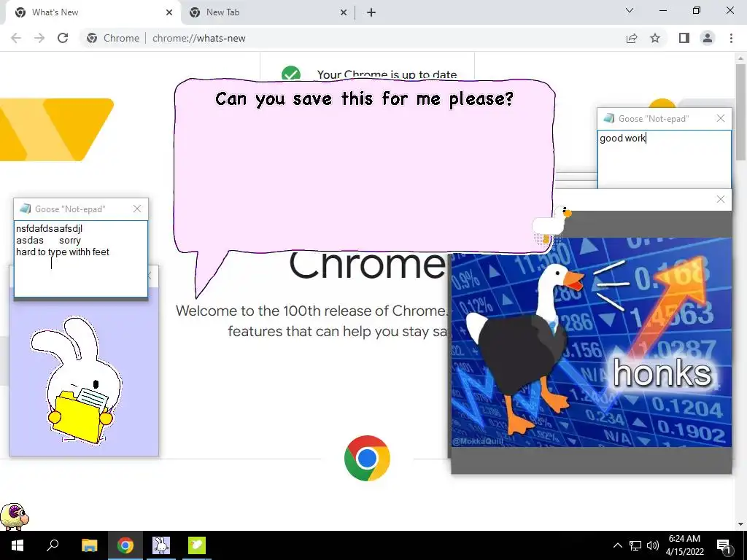Click the sheep mascot on the desktop
Viewport: 747px width, 560px height.
coord(15,516)
